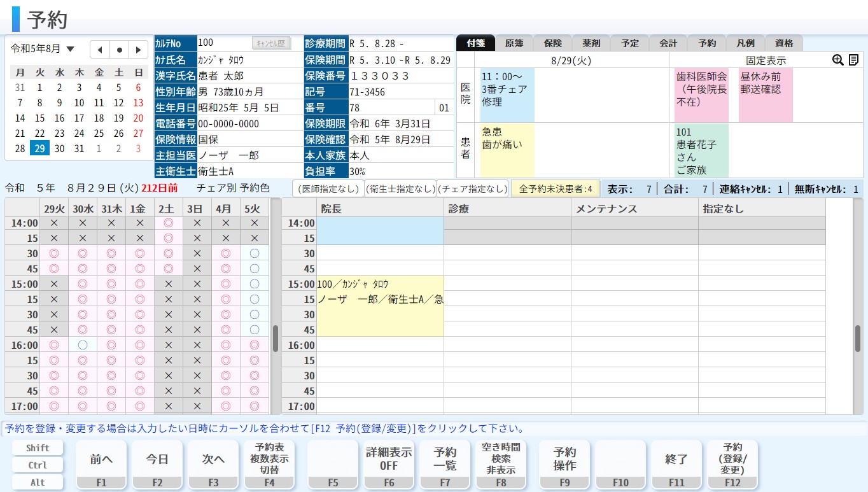Image resolution: width=868 pixels, height=492 pixels.
Task: Switch to the 予定 tab
Action: pyautogui.click(x=630, y=43)
